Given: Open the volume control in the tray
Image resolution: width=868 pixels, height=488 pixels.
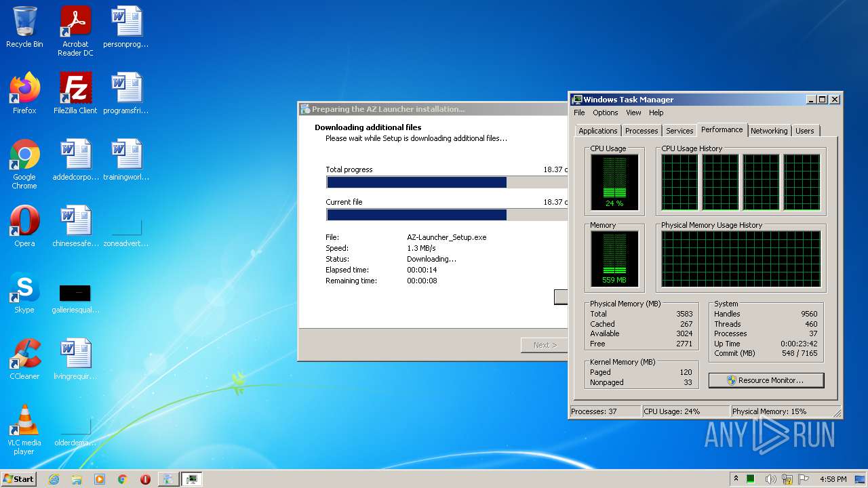Looking at the screenshot, I should click(x=770, y=479).
